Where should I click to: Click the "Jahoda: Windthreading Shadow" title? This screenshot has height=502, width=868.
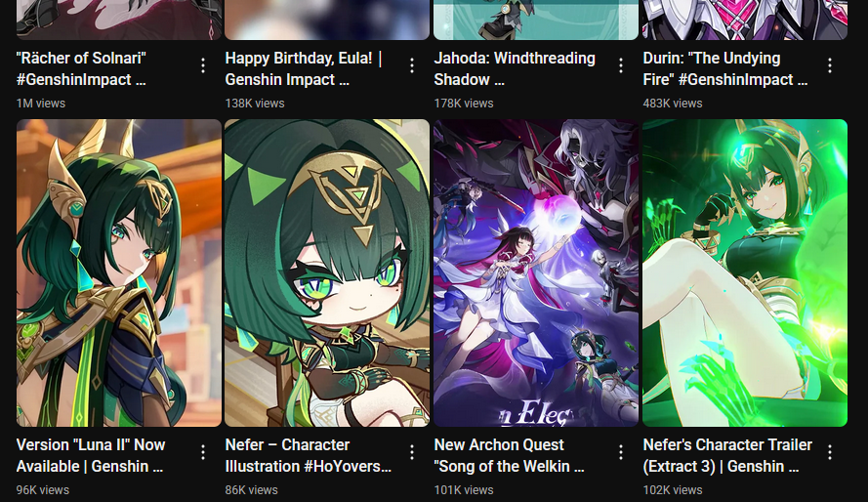click(x=515, y=68)
